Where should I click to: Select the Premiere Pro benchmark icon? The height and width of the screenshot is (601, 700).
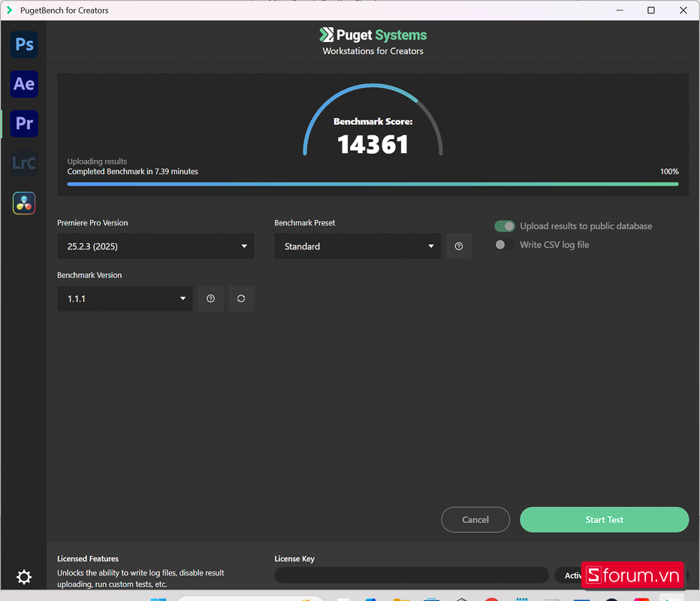[x=24, y=124]
